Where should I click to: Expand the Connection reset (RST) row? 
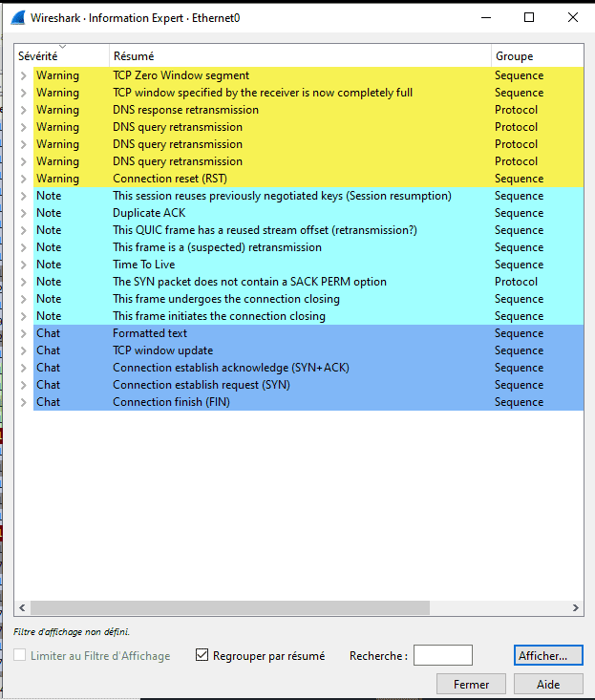click(24, 179)
